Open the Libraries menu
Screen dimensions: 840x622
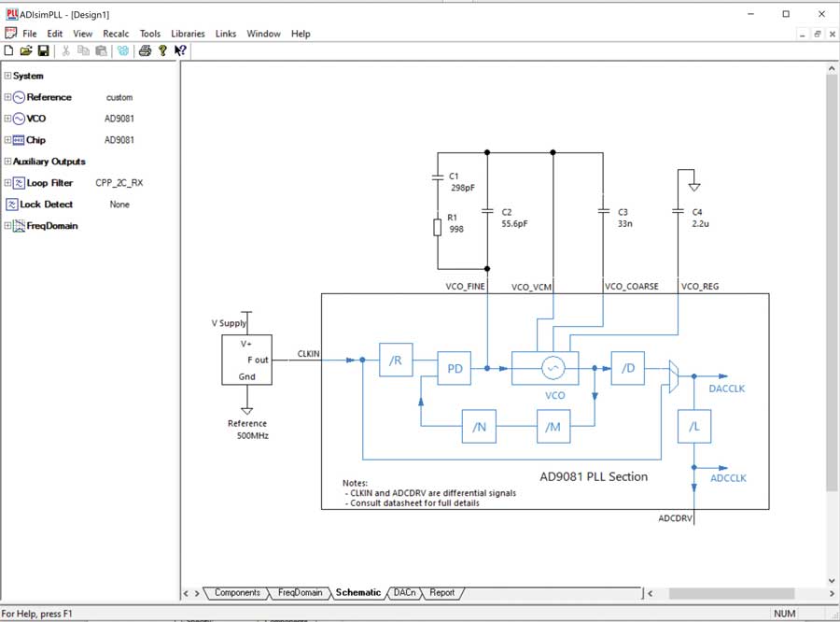(188, 34)
